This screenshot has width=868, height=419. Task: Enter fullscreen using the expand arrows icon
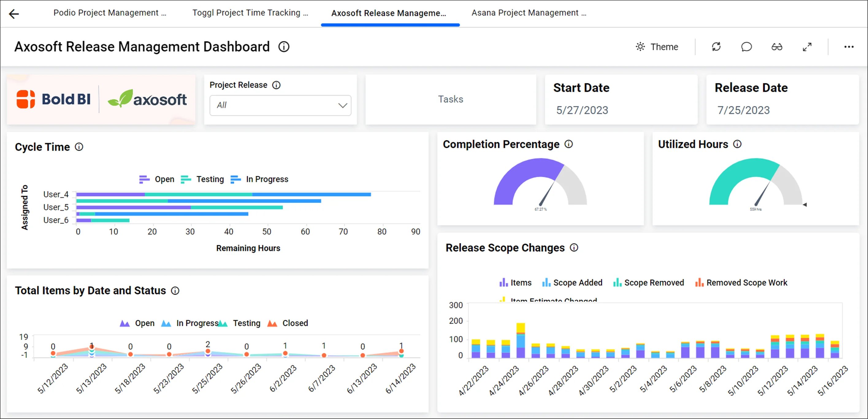(x=807, y=47)
